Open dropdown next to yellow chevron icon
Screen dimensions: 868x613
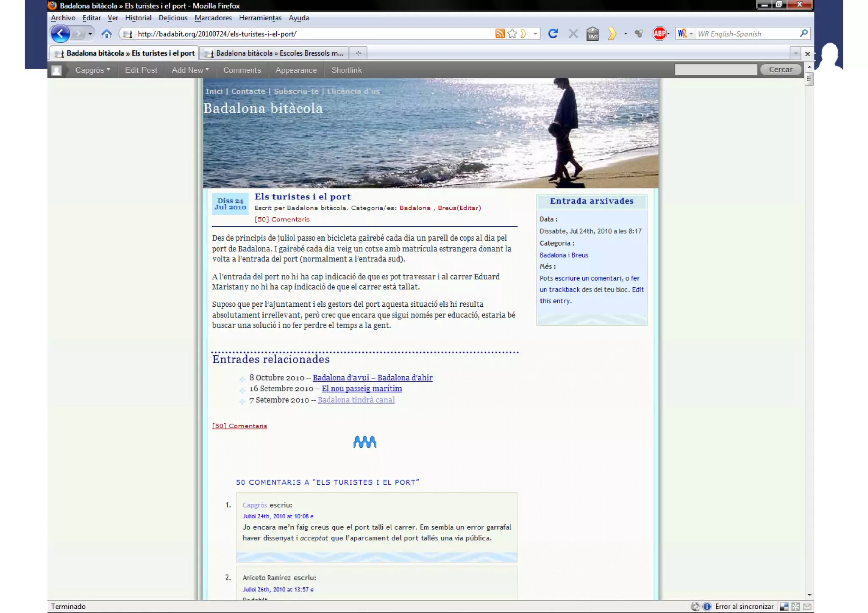pyautogui.click(x=626, y=34)
